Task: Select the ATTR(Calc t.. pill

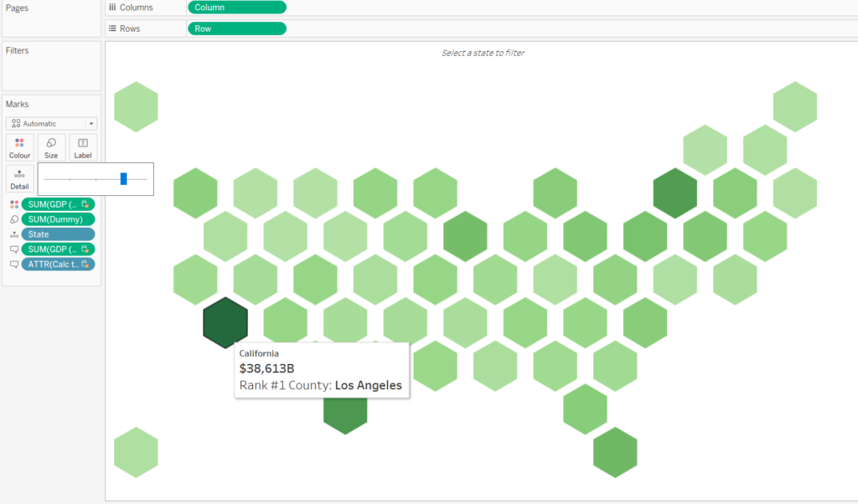Action: pyautogui.click(x=58, y=264)
